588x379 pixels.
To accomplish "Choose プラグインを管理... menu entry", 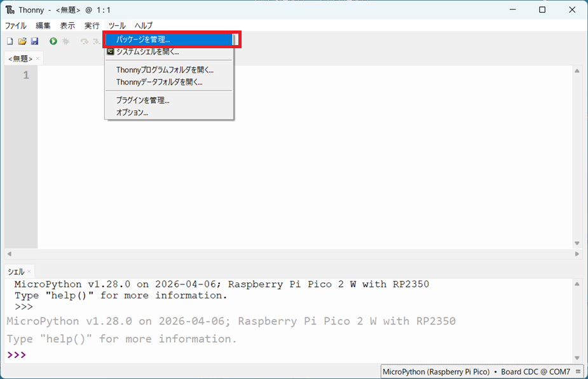I will tap(169, 100).
